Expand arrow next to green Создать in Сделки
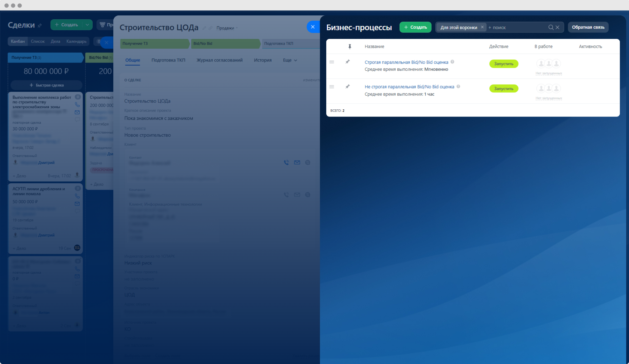 (x=87, y=25)
